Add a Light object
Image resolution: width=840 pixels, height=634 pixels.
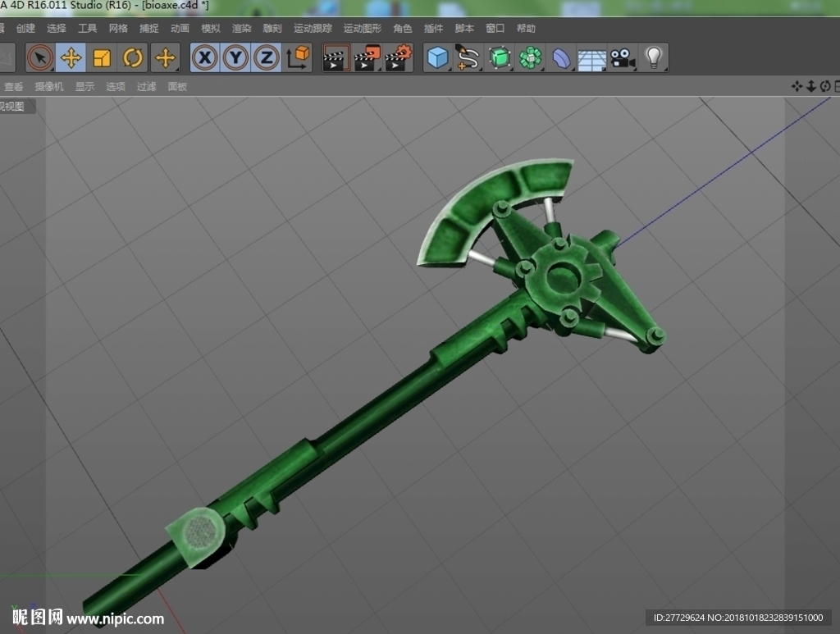(x=654, y=58)
